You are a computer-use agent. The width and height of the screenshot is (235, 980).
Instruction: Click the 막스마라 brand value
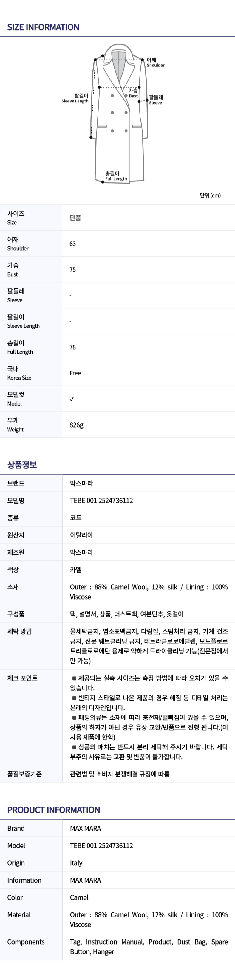point(81,483)
